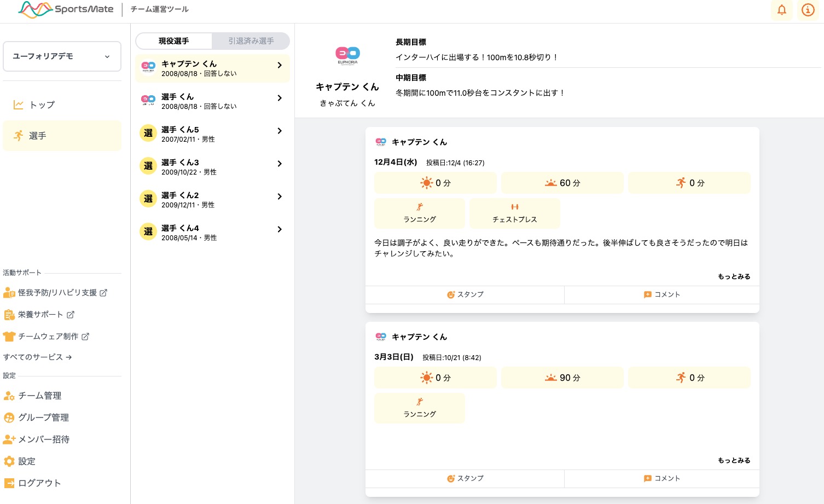The width and height of the screenshot is (824, 504).
Task: Click sun 0 分 tile in 3月3日 post
Action: (436, 378)
